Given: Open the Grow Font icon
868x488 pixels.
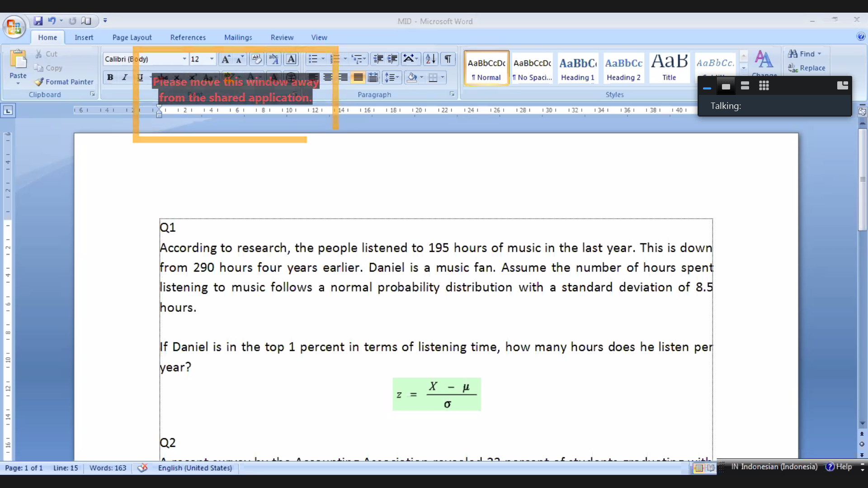Looking at the screenshot, I should tap(226, 59).
